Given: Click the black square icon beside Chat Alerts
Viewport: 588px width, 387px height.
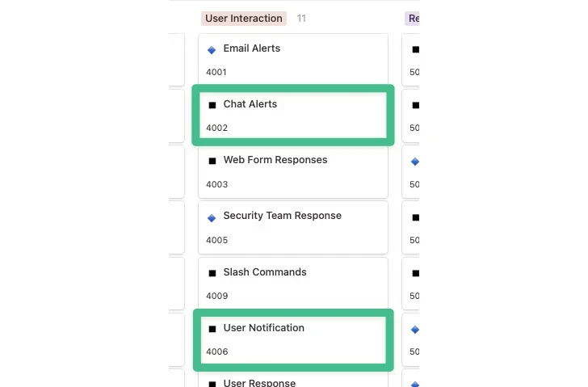Looking at the screenshot, I should (x=212, y=105).
